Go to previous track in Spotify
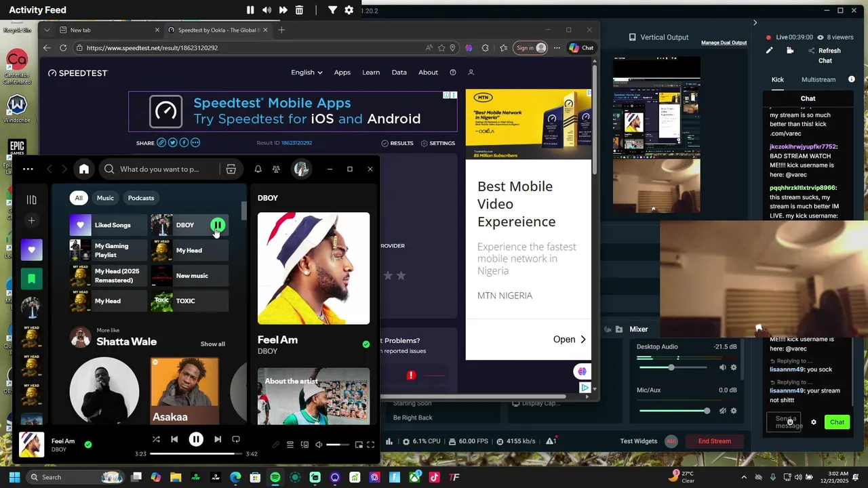 pyautogui.click(x=174, y=439)
